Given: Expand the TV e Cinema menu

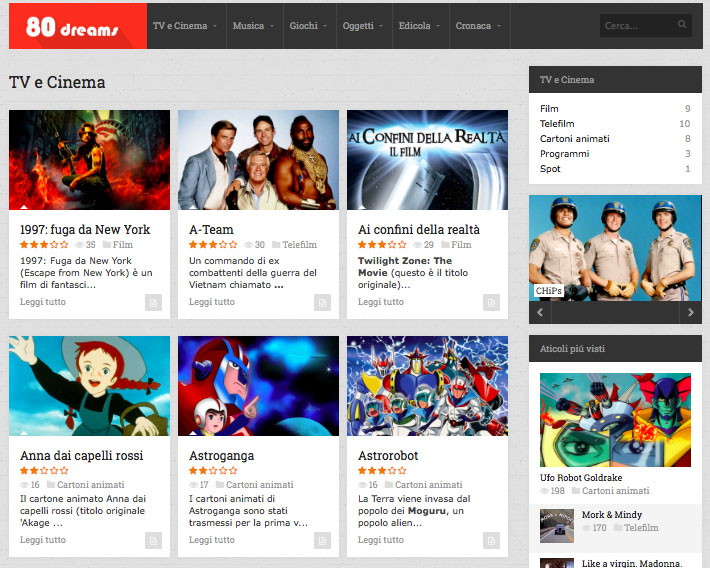Looking at the screenshot, I should 186,26.
